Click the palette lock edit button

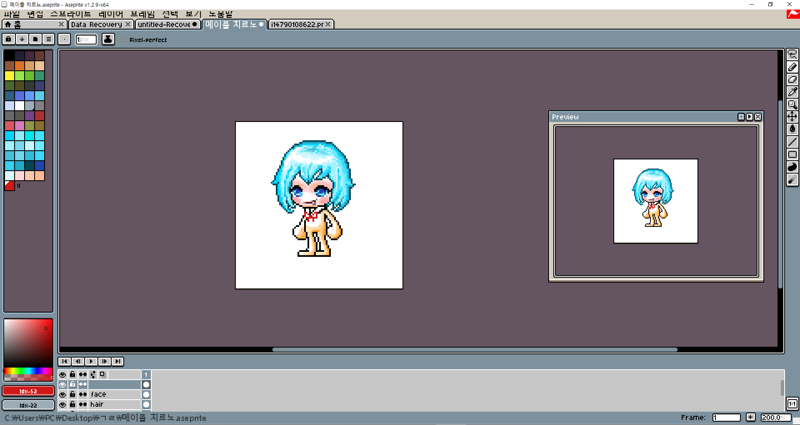pyautogui.click(x=9, y=39)
